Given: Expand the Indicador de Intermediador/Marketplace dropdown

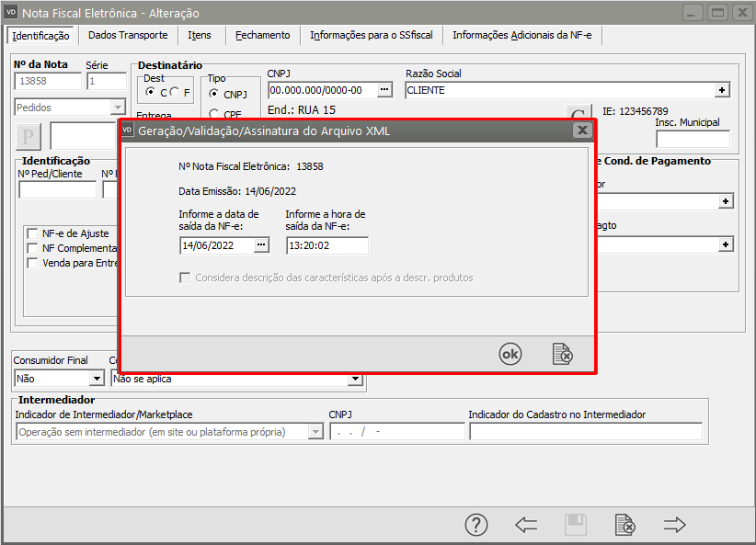Looking at the screenshot, I should pyautogui.click(x=315, y=432).
